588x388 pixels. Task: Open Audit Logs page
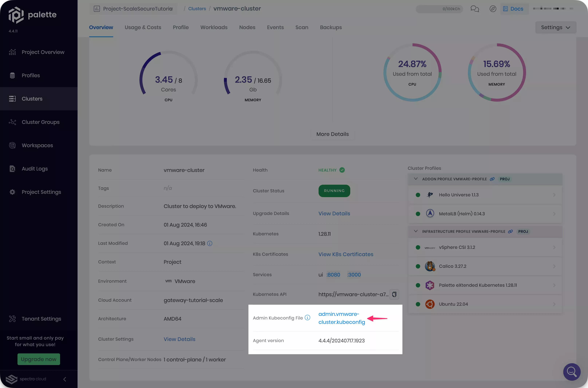39,169
